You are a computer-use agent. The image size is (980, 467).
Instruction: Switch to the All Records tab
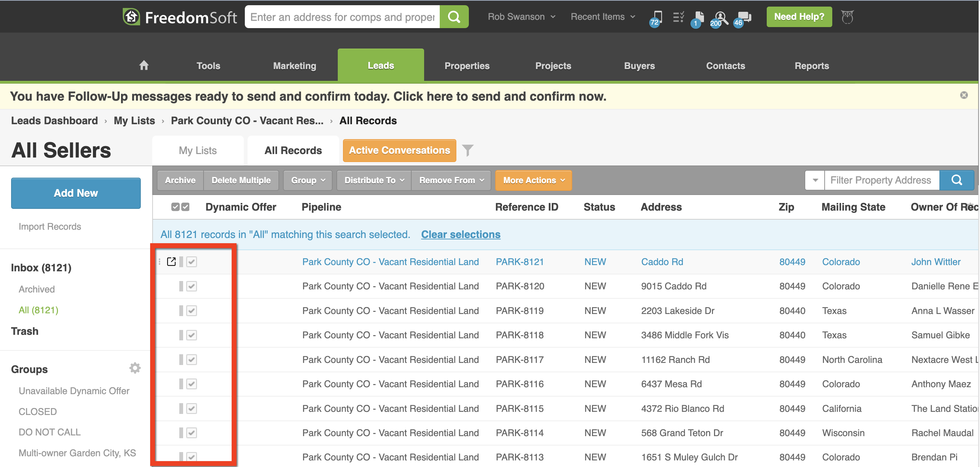[293, 150]
